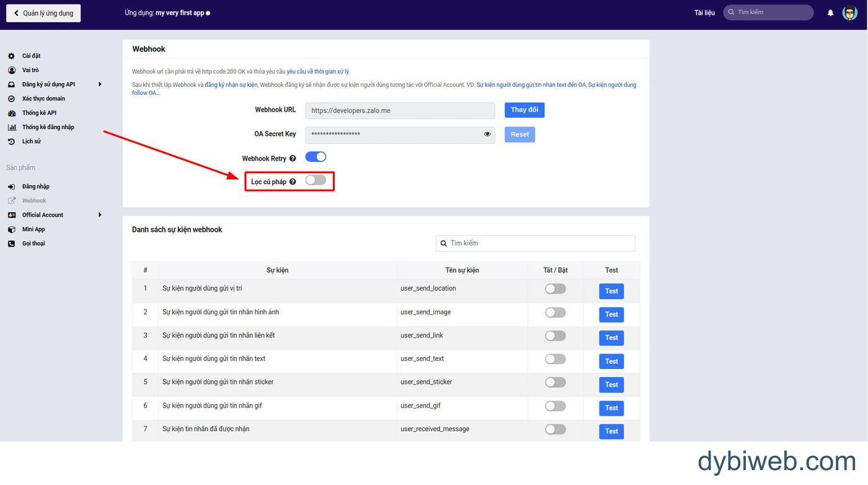Click the Reset secret key button
This screenshot has height=485, width=868.
(520, 135)
